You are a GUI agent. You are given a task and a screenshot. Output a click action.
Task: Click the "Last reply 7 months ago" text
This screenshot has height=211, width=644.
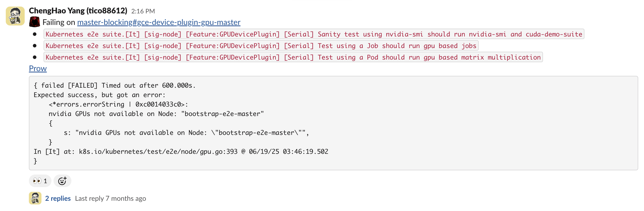(x=110, y=198)
